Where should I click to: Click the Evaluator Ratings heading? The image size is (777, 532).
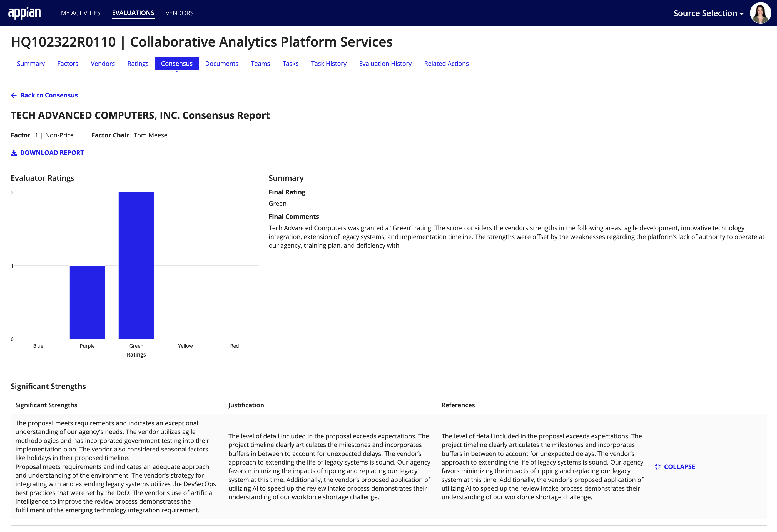43,178
